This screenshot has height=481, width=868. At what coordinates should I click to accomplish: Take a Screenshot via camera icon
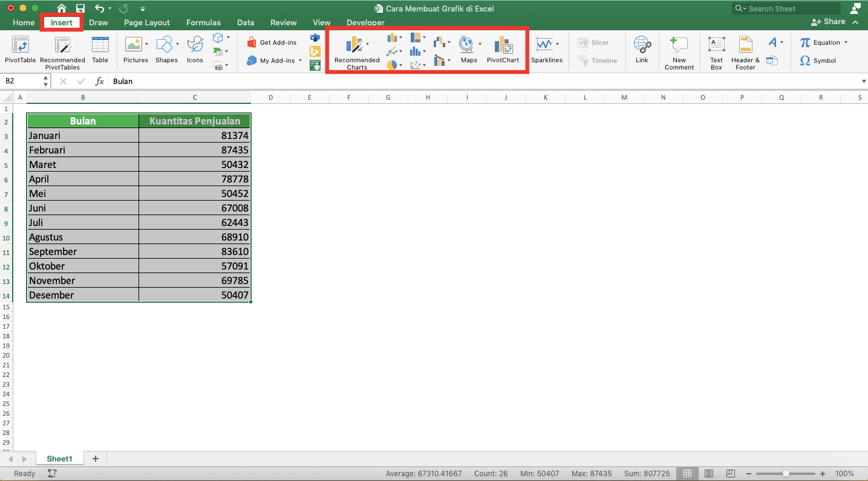click(218, 66)
